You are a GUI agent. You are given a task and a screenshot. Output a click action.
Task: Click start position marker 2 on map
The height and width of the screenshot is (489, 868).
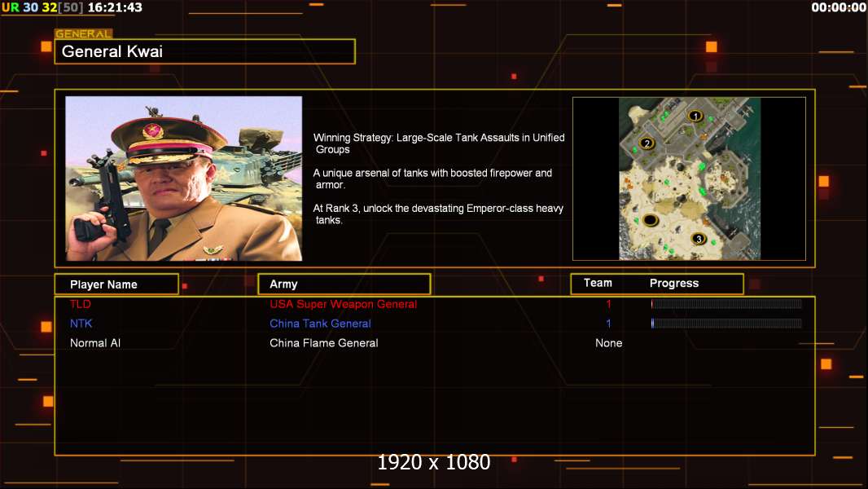[x=647, y=143]
